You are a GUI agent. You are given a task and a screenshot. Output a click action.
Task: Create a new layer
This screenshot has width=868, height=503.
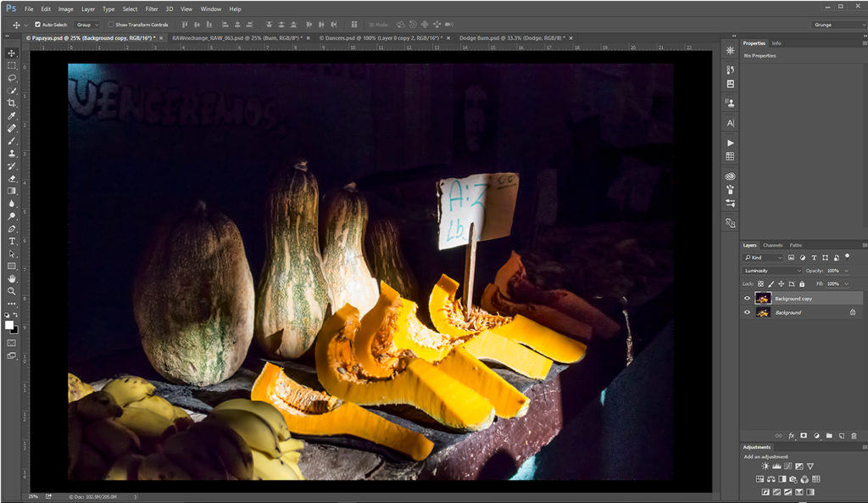(x=841, y=435)
